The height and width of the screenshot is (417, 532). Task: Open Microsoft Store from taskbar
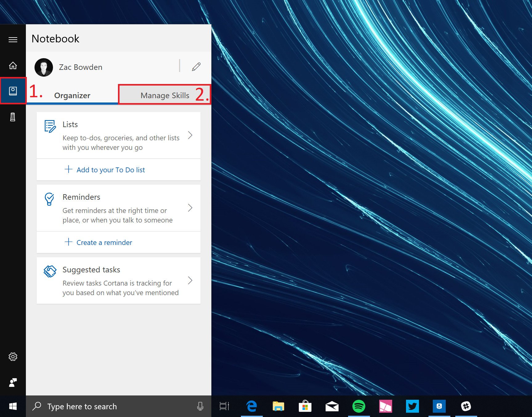(305, 406)
